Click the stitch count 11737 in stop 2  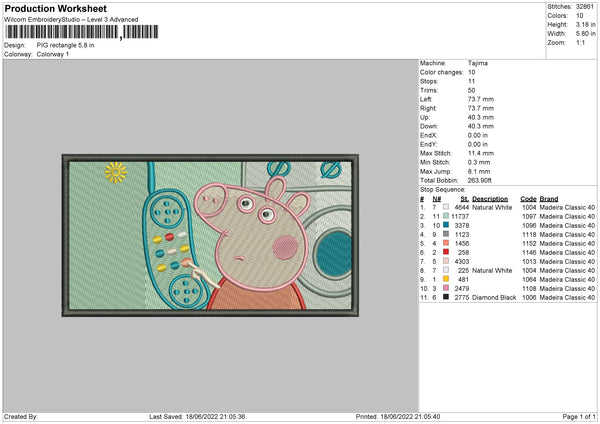(460, 216)
